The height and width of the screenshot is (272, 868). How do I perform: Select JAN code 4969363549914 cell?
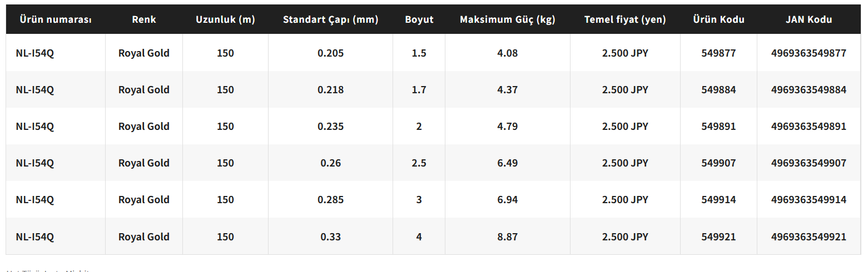tap(809, 200)
